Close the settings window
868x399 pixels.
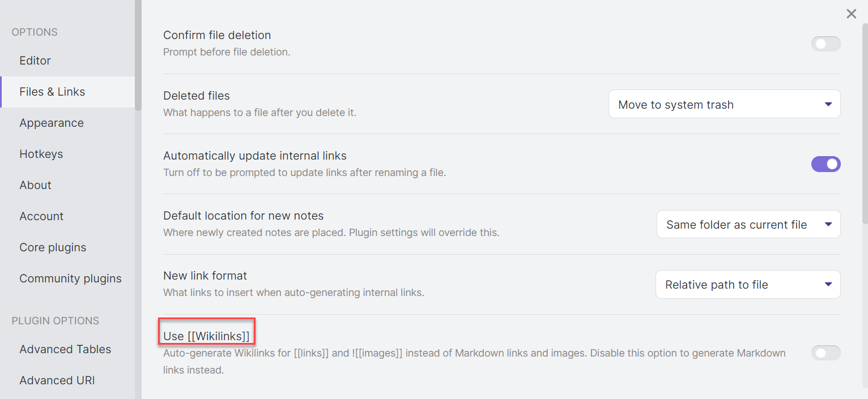(851, 14)
